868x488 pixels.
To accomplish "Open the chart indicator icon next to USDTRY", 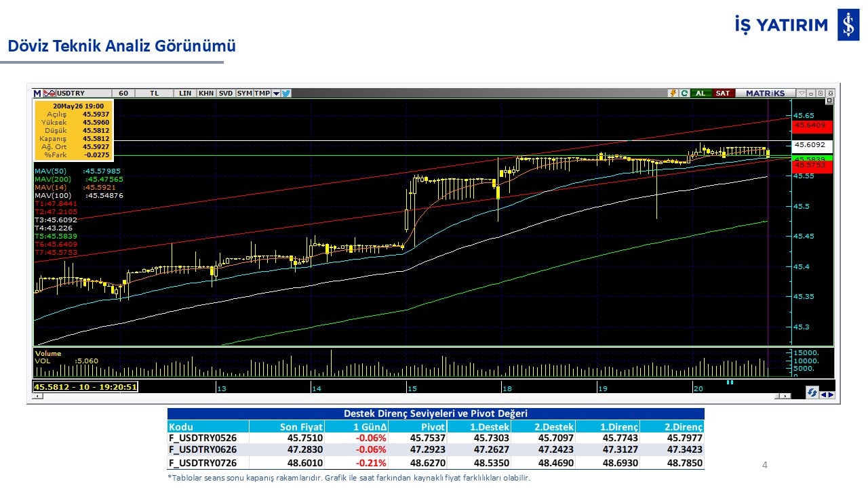I will 50,94.
